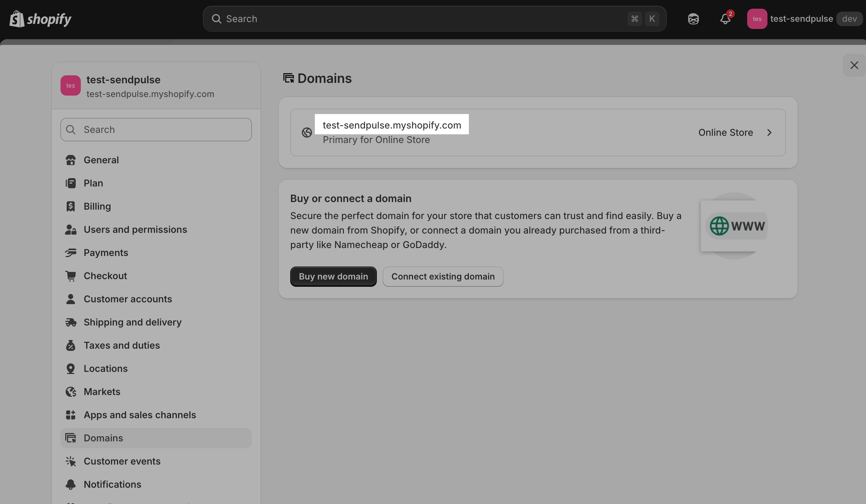The image size is (866, 504).
Task: Click the top global Search bar
Action: 424,19
